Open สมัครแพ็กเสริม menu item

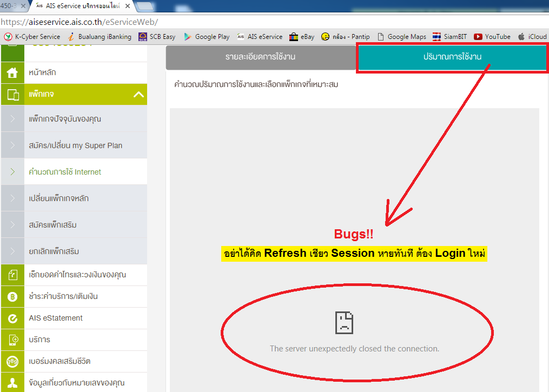pos(74,225)
